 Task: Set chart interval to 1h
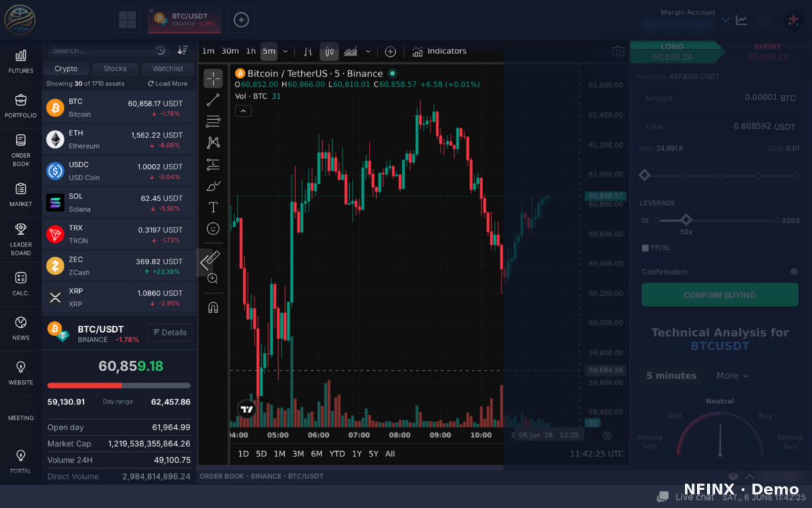[x=251, y=51]
